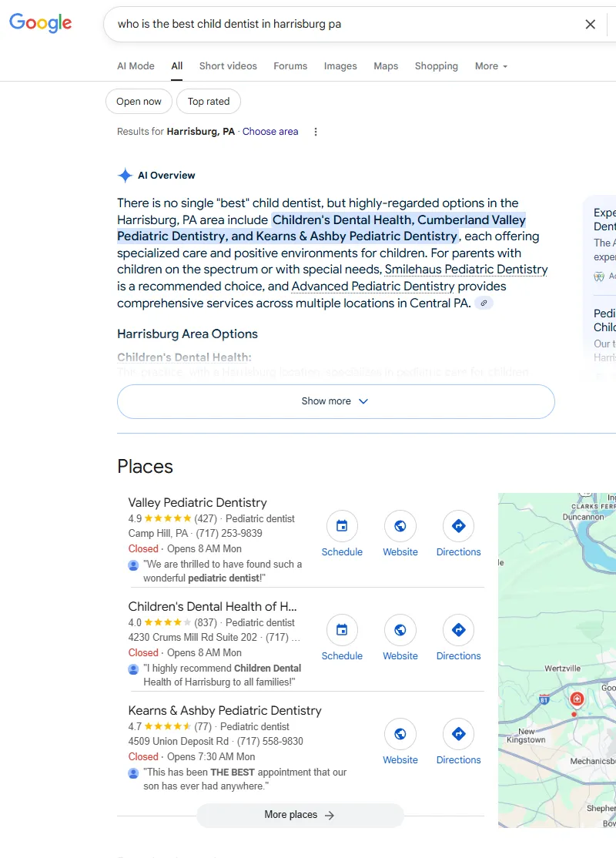Click the source link chip icon after Central PA
The width and height of the screenshot is (616, 858).
[x=484, y=303]
